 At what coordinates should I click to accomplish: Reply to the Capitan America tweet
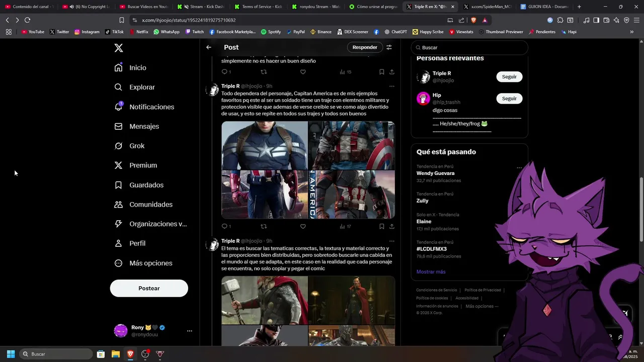[x=224, y=226]
